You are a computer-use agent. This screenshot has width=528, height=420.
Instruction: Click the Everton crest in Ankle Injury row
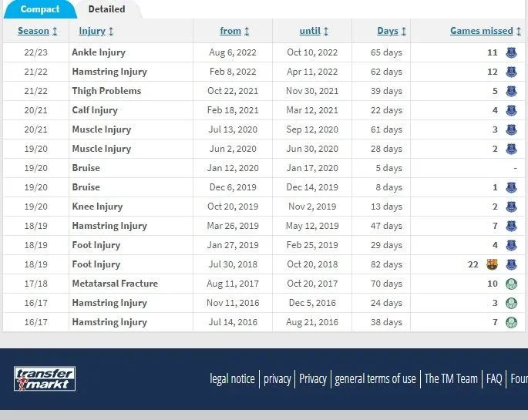pos(511,53)
